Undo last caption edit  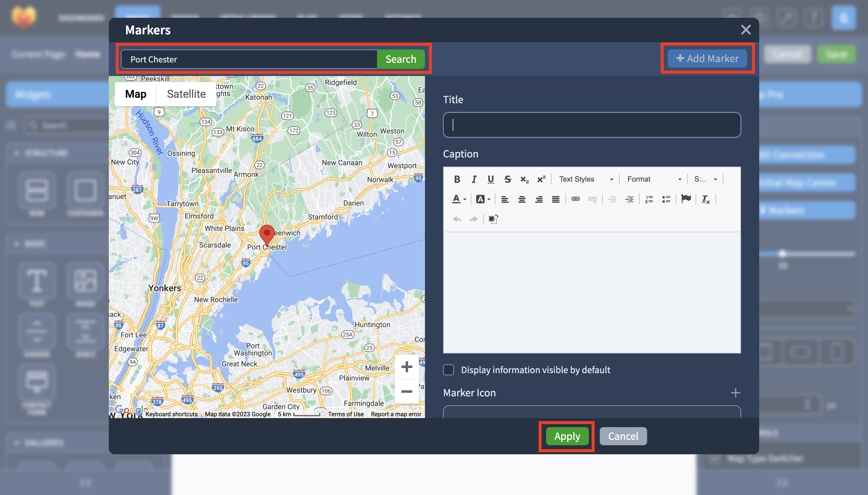[457, 219]
